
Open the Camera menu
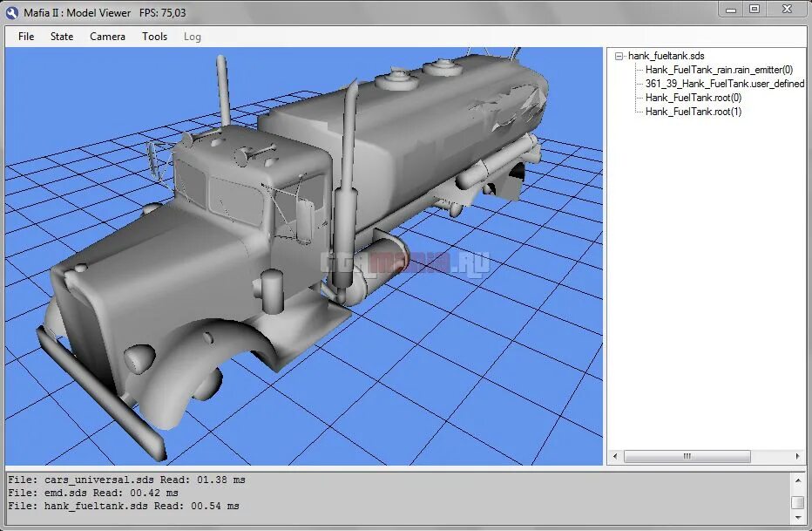pyautogui.click(x=108, y=37)
